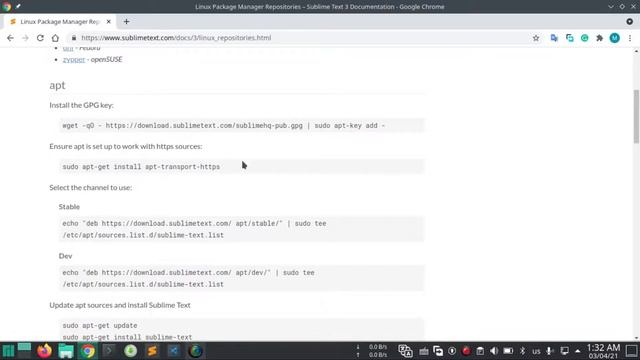640x360 pixels.
Task: Click the Grammarly extension icon
Action: [x=584, y=38]
